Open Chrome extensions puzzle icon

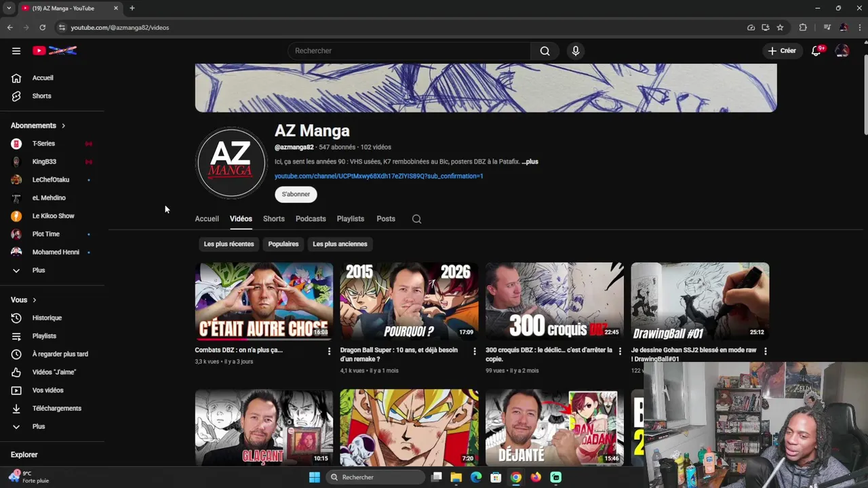pos(803,28)
